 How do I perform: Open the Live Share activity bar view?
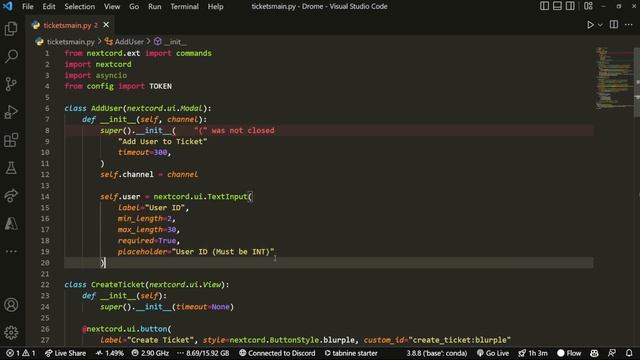coord(11,196)
